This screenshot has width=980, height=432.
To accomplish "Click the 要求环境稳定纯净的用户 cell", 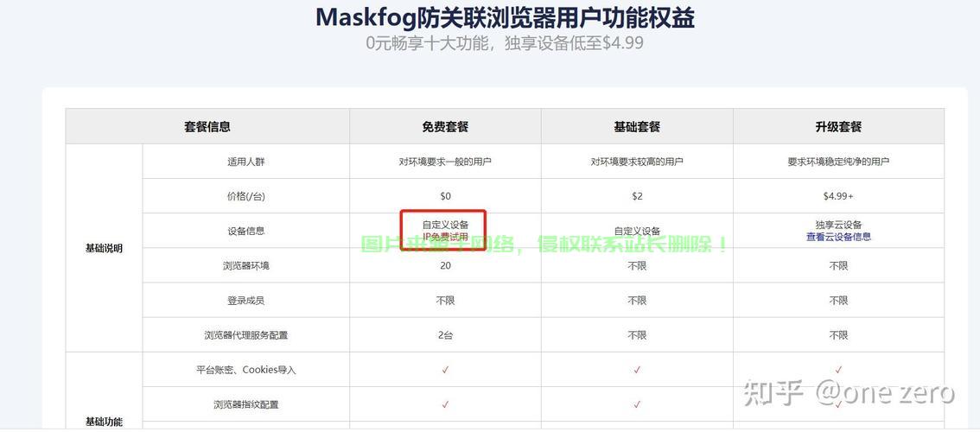I will point(838,162).
